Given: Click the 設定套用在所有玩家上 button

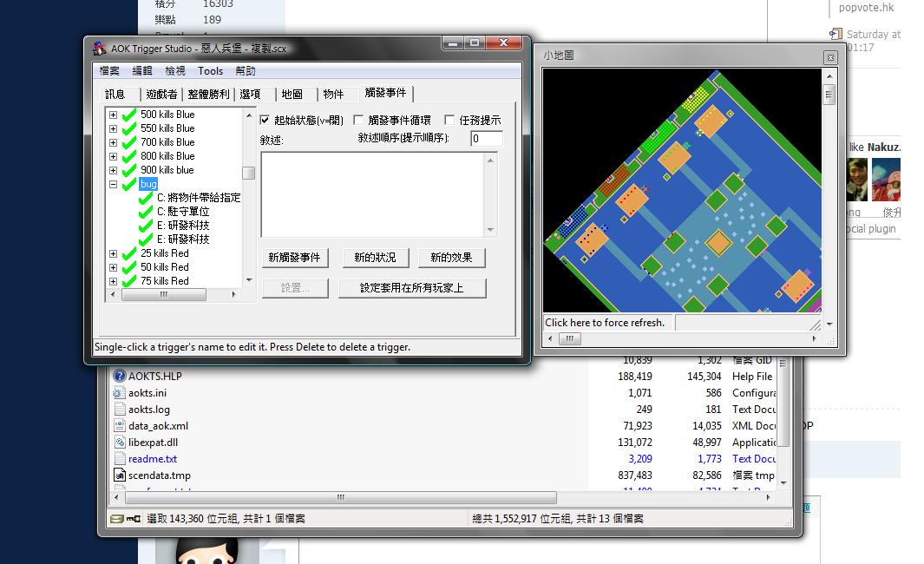Looking at the screenshot, I should click(412, 288).
